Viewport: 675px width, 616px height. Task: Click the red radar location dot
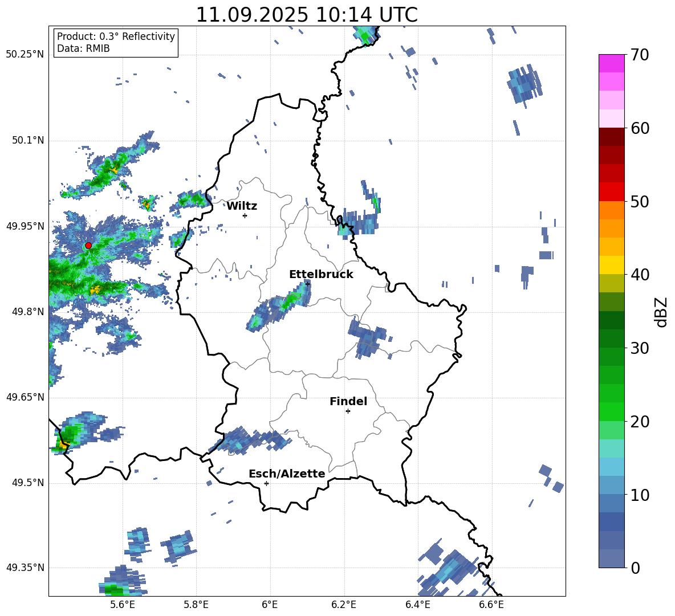(x=88, y=246)
